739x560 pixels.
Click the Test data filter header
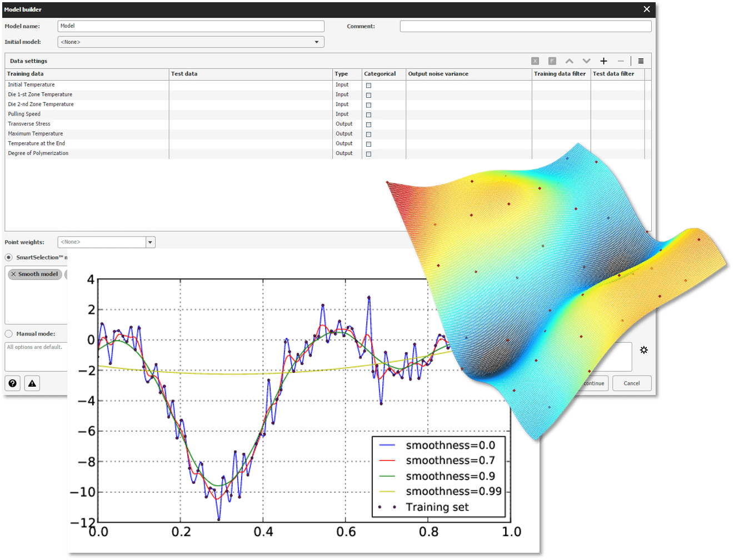[618, 74]
